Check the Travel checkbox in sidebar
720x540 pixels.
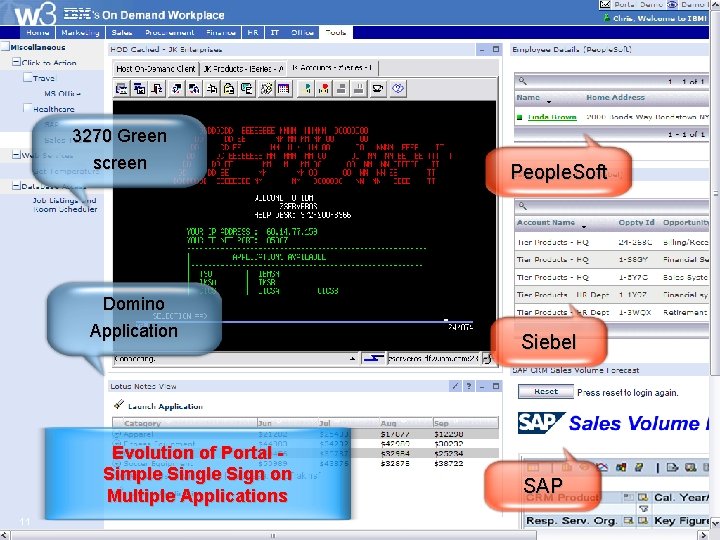coord(28,78)
